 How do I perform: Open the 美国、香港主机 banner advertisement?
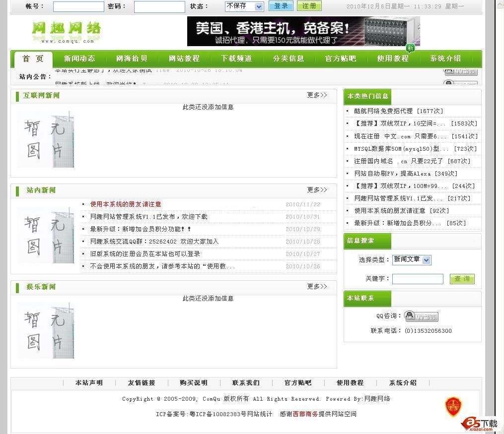(x=303, y=31)
